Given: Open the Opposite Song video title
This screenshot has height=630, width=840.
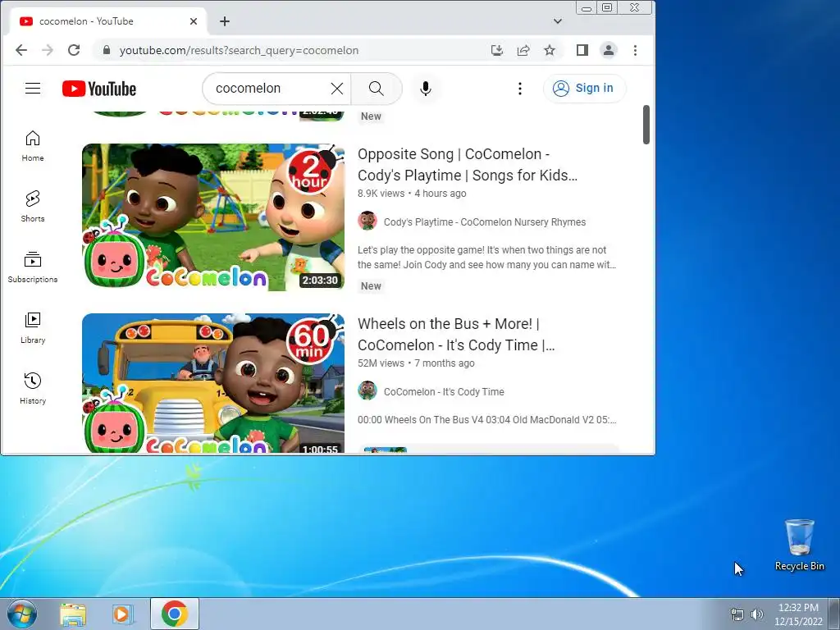Looking at the screenshot, I should coord(467,164).
